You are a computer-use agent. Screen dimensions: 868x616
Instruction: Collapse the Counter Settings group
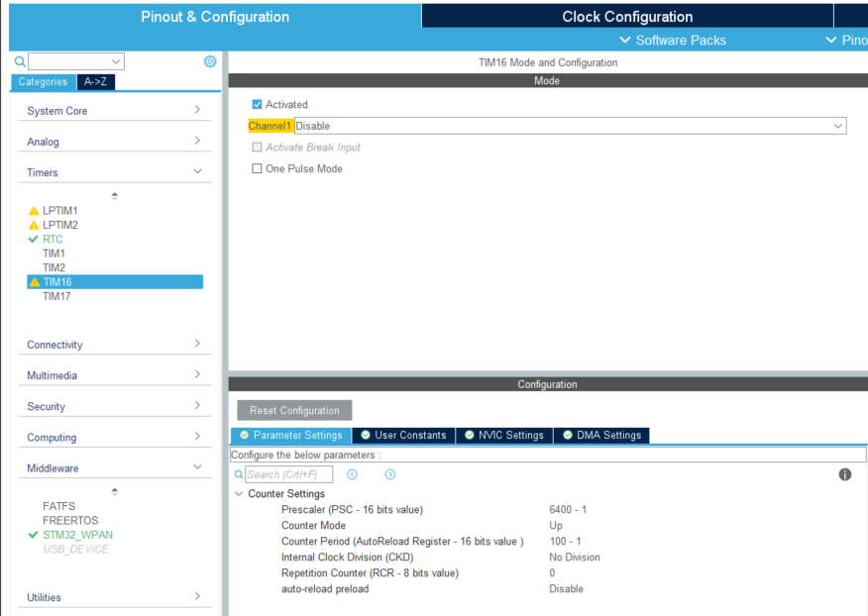pyautogui.click(x=239, y=493)
